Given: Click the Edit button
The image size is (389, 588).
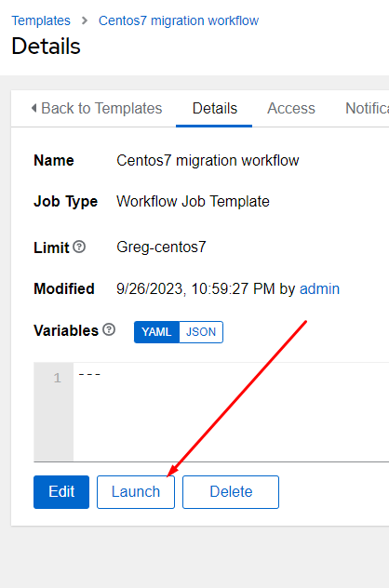Looking at the screenshot, I should (61, 492).
